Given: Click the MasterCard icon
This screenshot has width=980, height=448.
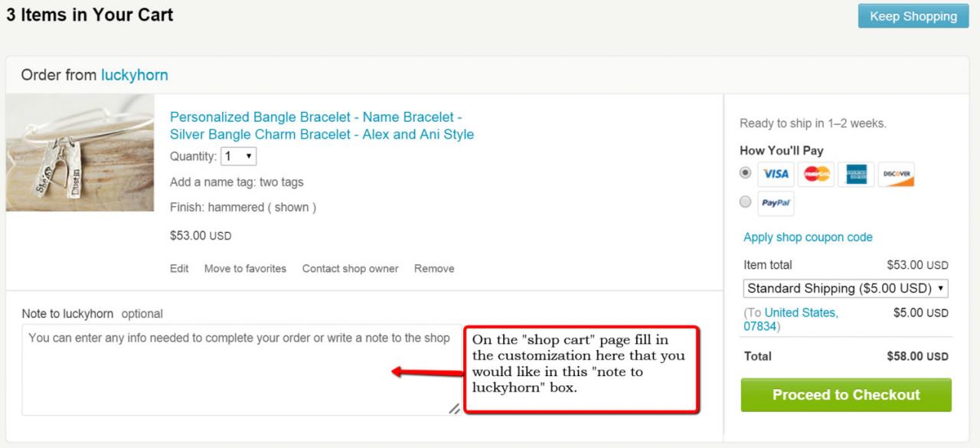Looking at the screenshot, I should [816, 174].
